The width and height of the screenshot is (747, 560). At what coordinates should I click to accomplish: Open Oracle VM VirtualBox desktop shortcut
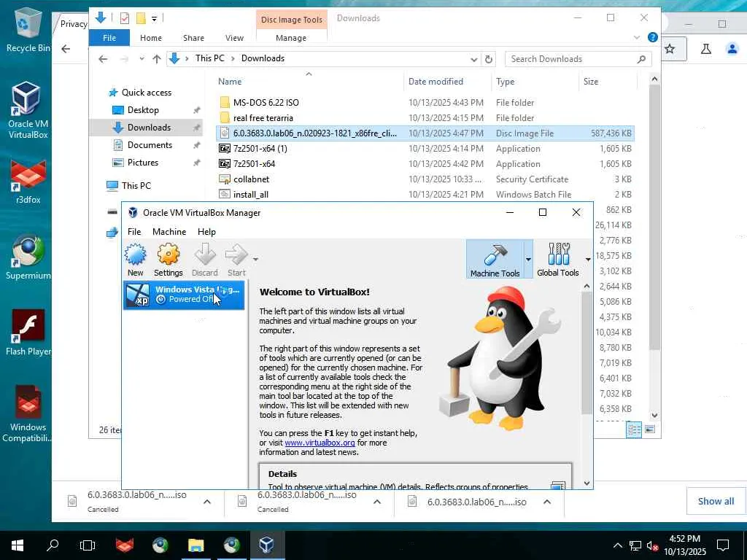pos(27,111)
